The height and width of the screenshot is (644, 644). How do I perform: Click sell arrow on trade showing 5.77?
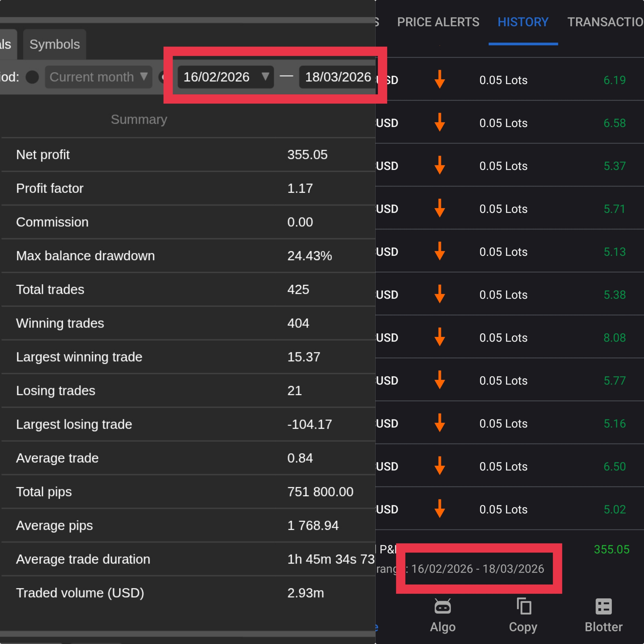click(x=440, y=380)
